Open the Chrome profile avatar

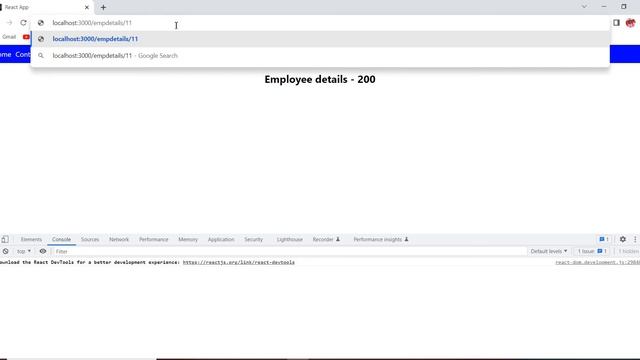630,23
